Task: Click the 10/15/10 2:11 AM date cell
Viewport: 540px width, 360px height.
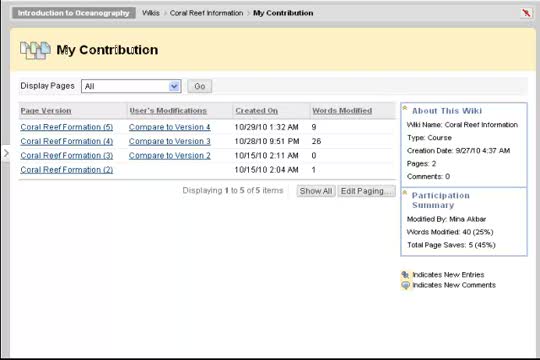Action: pos(267,156)
